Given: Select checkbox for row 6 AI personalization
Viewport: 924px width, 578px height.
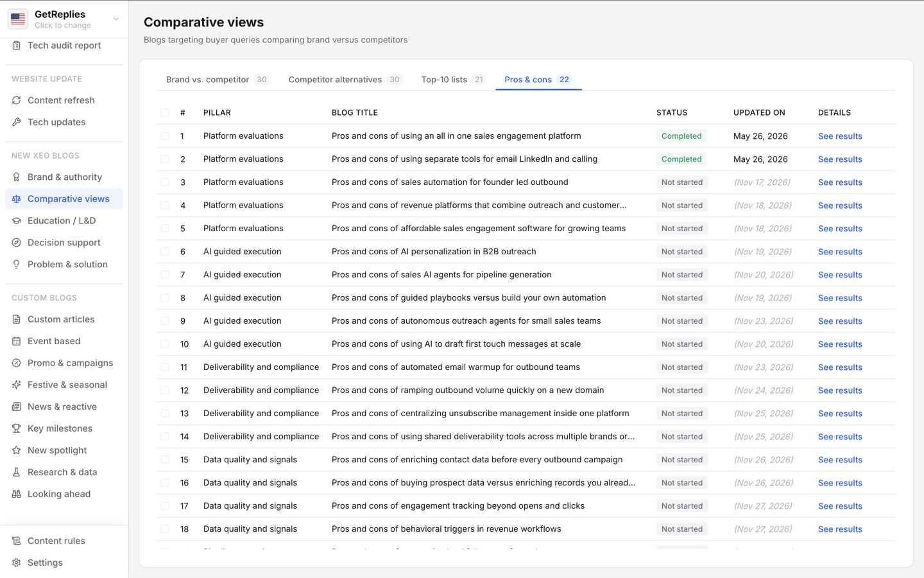Looking at the screenshot, I should tap(165, 252).
